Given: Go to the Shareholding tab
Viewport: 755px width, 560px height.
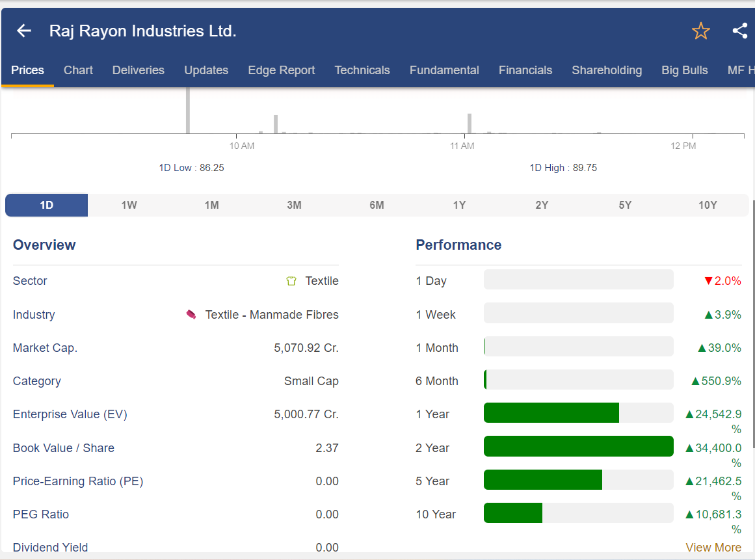Looking at the screenshot, I should tap(606, 70).
